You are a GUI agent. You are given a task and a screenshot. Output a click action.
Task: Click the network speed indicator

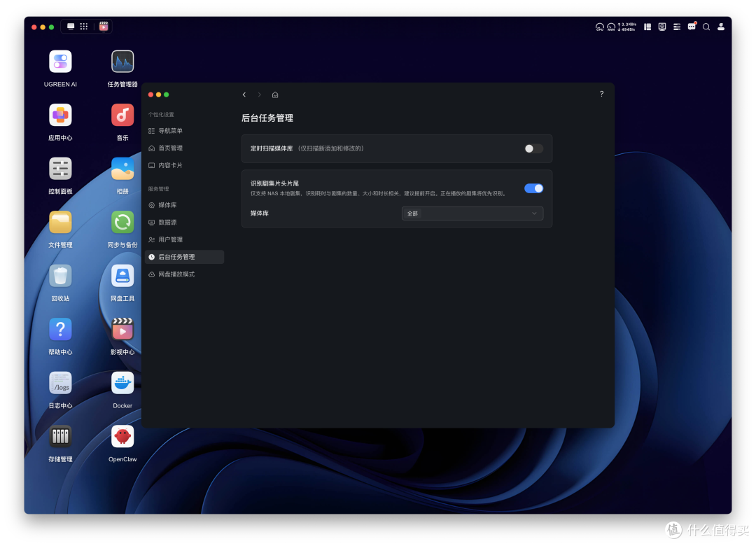(x=627, y=27)
